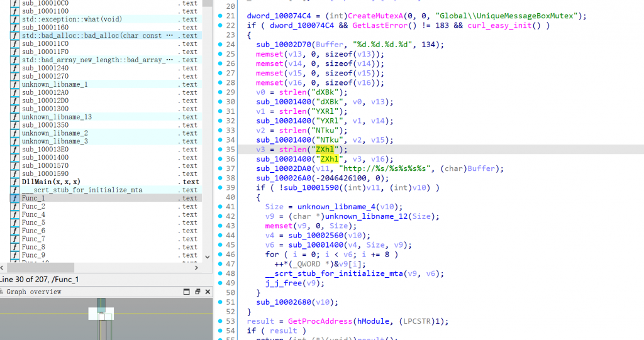Image resolution: width=644 pixels, height=340 pixels.
Task: Click j_j_free call on line 49
Action: coord(284,283)
